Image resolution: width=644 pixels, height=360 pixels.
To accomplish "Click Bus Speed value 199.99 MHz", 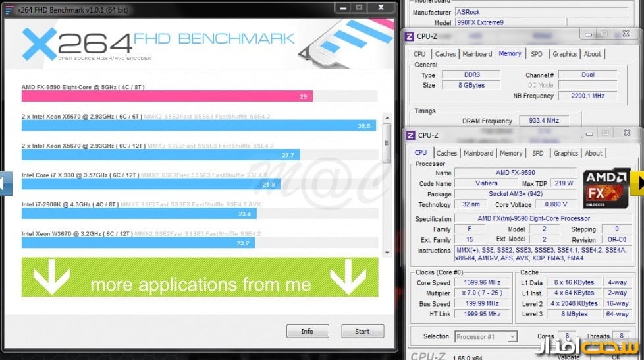I will (482, 304).
